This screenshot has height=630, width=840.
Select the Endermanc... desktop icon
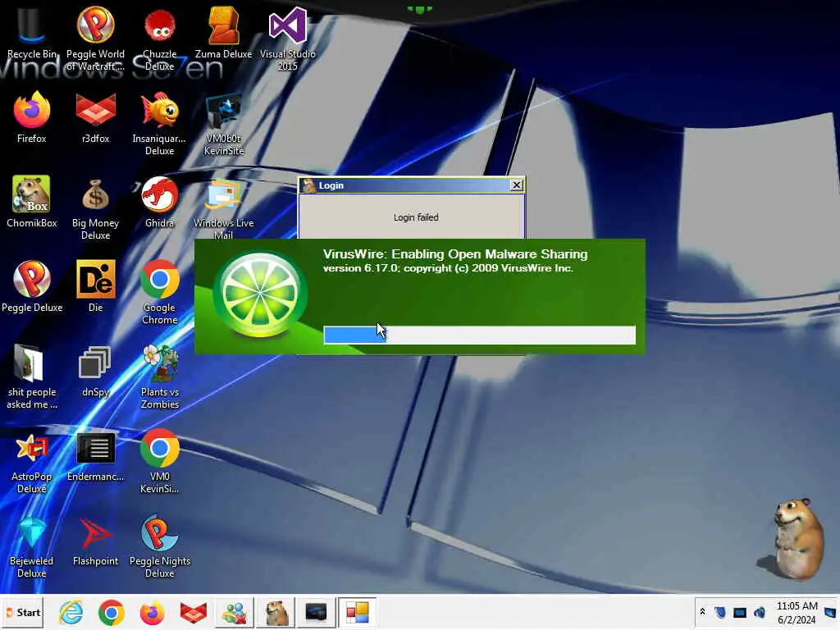pyautogui.click(x=95, y=456)
